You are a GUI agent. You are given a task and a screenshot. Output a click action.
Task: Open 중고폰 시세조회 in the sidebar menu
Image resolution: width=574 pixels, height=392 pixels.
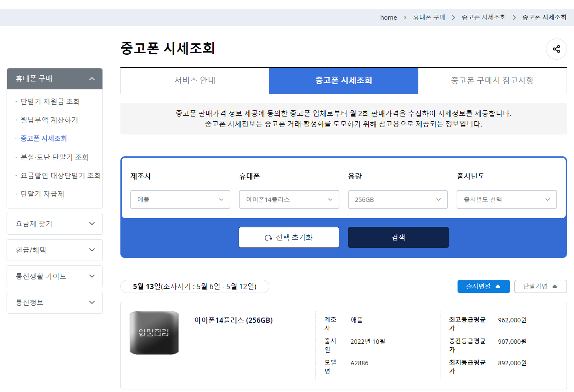tap(44, 138)
